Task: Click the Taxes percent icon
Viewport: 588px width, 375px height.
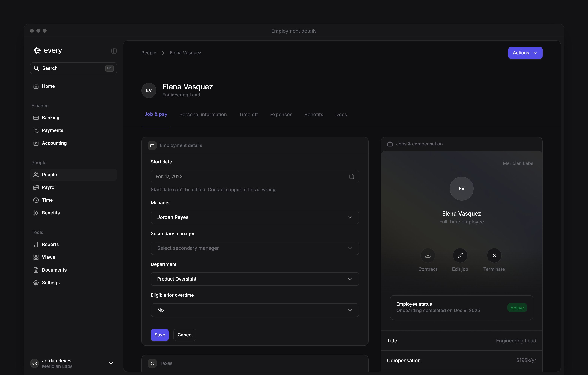Action: pyautogui.click(x=152, y=363)
